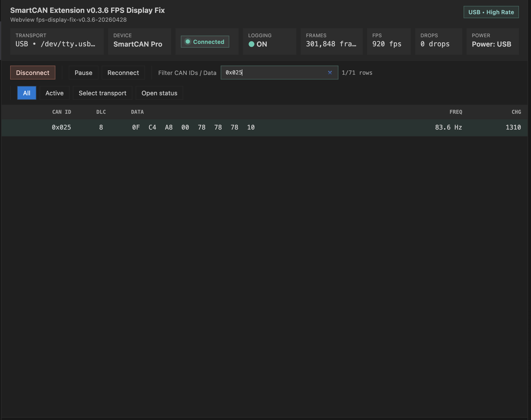531x420 pixels.
Task: Click the FPS stat card
Action: click(388, 41)
